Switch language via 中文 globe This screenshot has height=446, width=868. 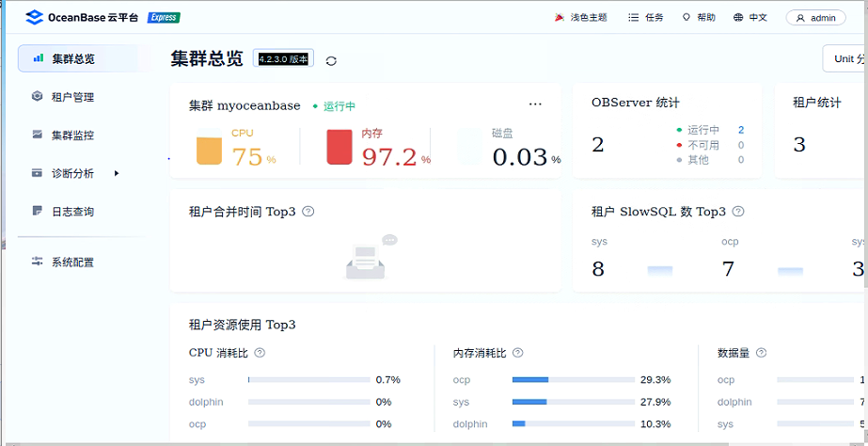pos(750,18)
